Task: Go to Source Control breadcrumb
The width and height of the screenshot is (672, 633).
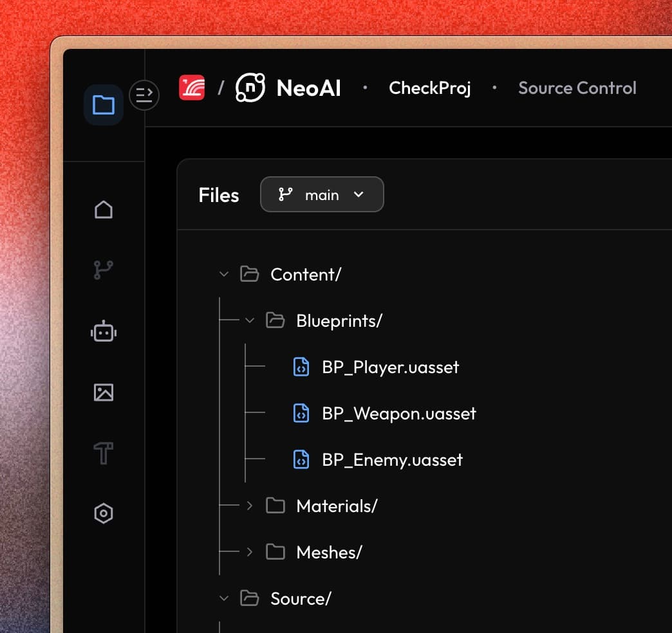Action: pyautogui.click(x=577, y=88)
